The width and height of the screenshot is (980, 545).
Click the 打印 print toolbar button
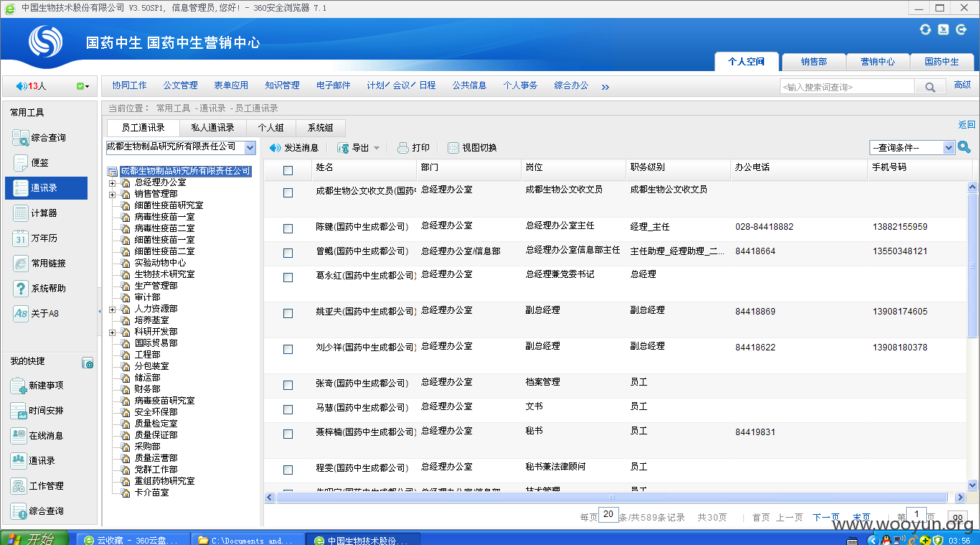(414, 148)
